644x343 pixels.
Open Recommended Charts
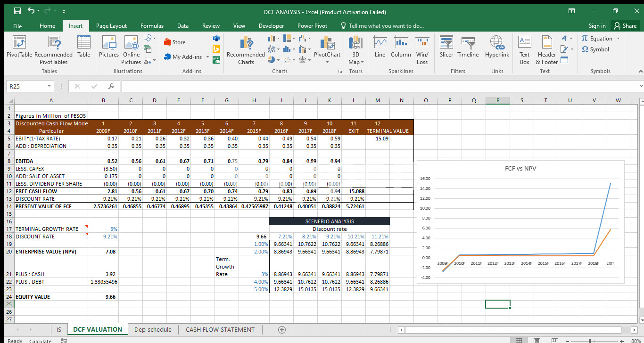coord(246,48)
